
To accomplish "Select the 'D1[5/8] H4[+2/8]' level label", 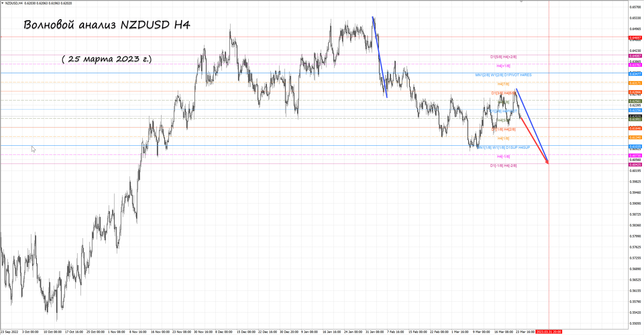I will point(503,57).
